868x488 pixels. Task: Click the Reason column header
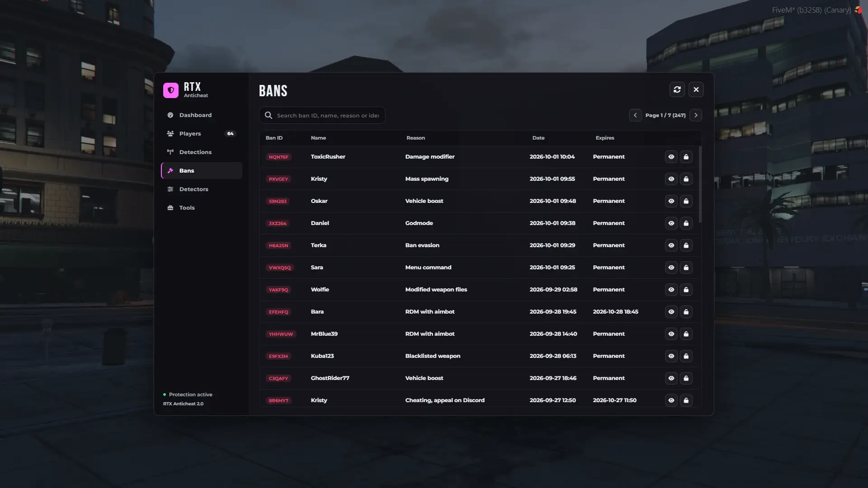click(x=415, y=138)
